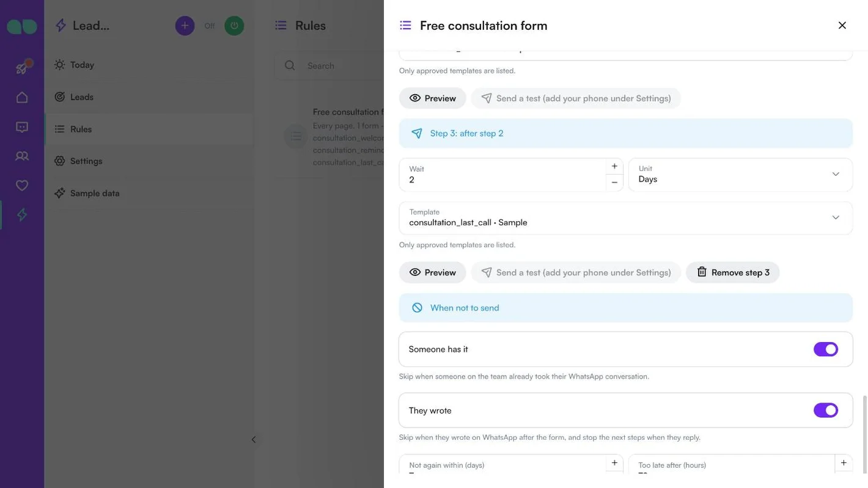Click the purple plus add button

(185, 26)
